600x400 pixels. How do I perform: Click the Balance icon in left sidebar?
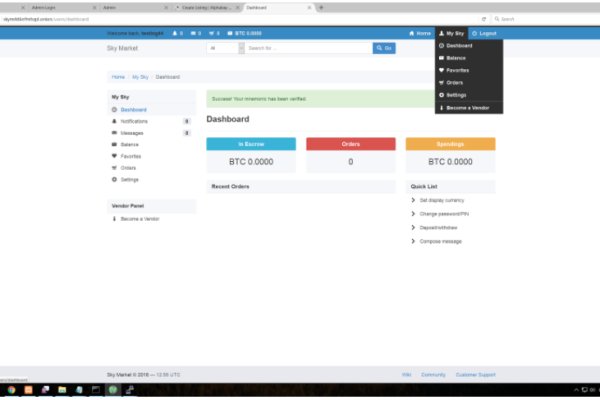click(x=114, y=144)
